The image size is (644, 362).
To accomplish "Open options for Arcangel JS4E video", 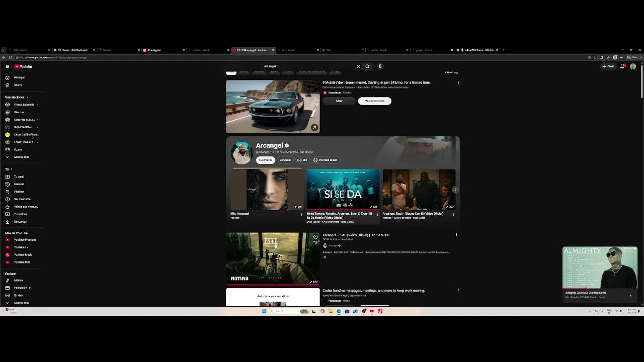I will 456,235.
